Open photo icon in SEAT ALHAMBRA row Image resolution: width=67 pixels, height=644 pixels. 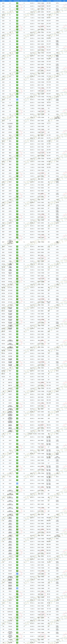point(17,124)
